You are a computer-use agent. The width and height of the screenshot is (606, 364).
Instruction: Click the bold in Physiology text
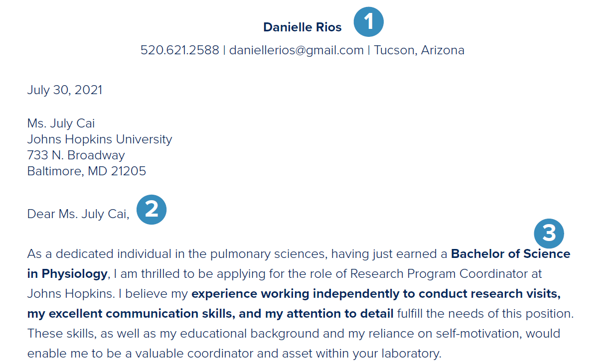click(67, 274)
